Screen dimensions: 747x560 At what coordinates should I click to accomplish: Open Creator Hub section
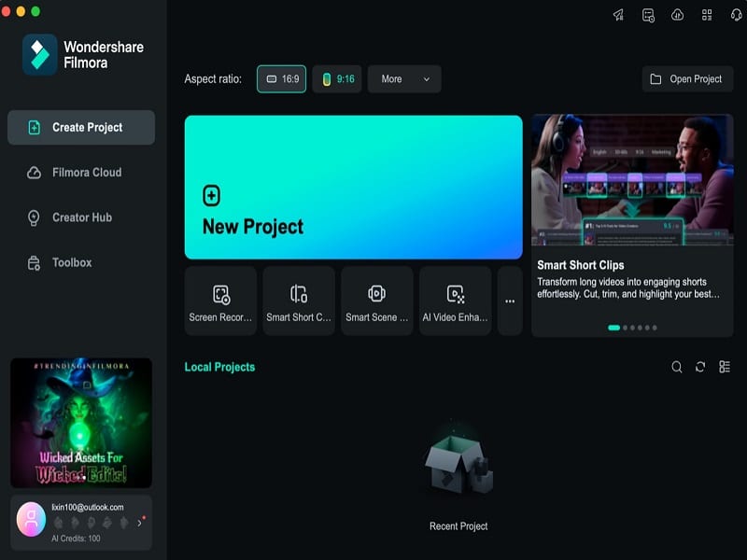(x=81, y=217)
